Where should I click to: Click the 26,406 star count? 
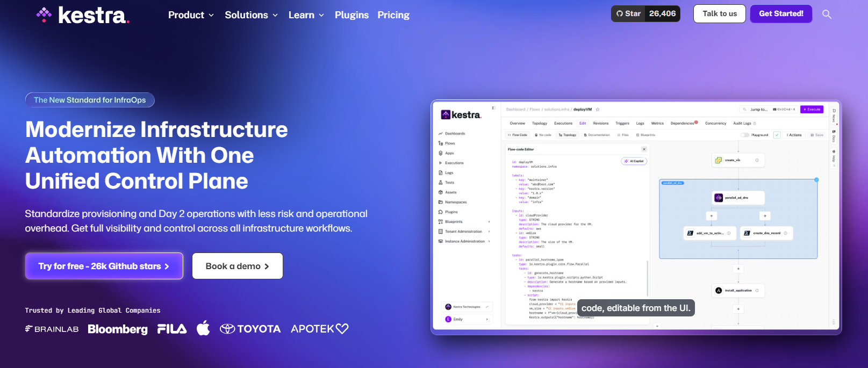[x=662, y=13]
